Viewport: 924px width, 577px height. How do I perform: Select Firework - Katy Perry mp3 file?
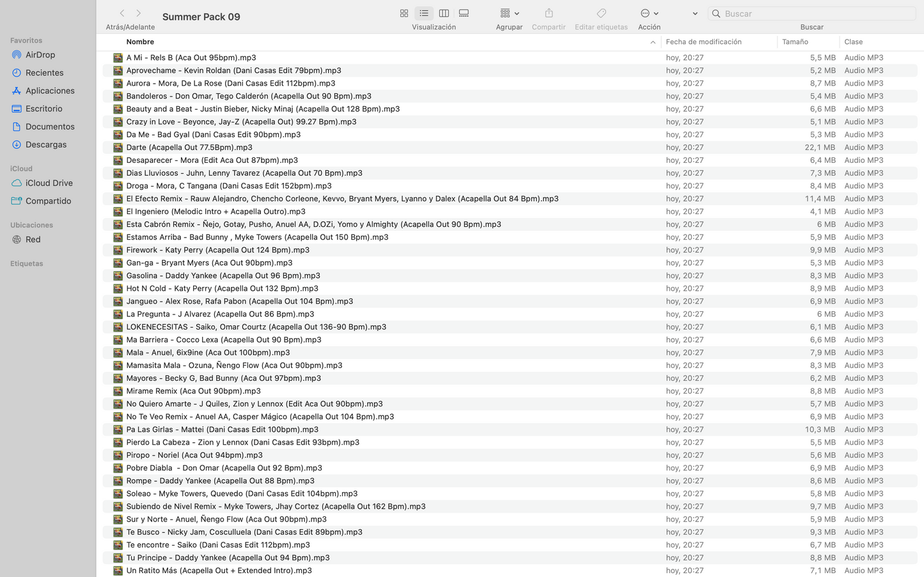[x=217, y=250]
